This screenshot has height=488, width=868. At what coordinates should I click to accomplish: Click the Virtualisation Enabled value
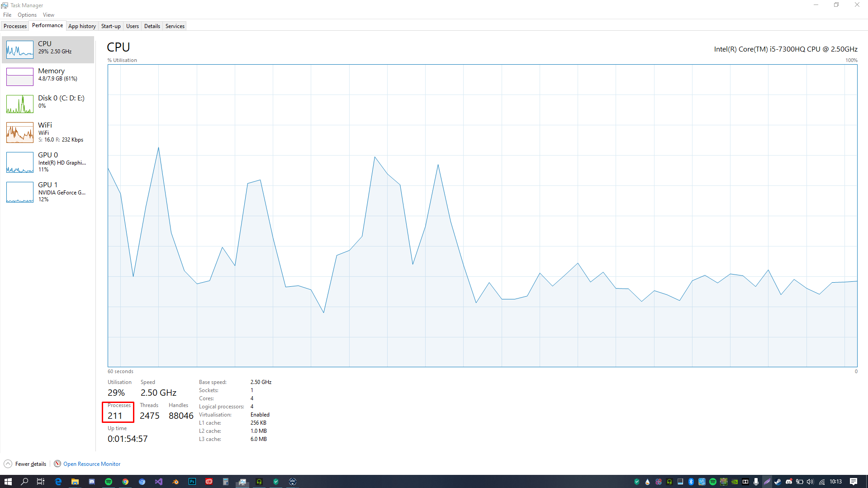[260, 415]
